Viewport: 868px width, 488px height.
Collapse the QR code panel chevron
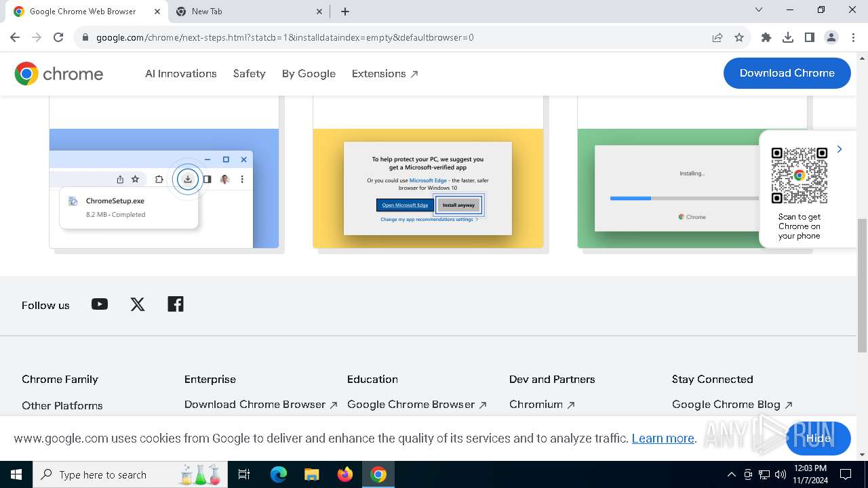(x=840, y=149)
